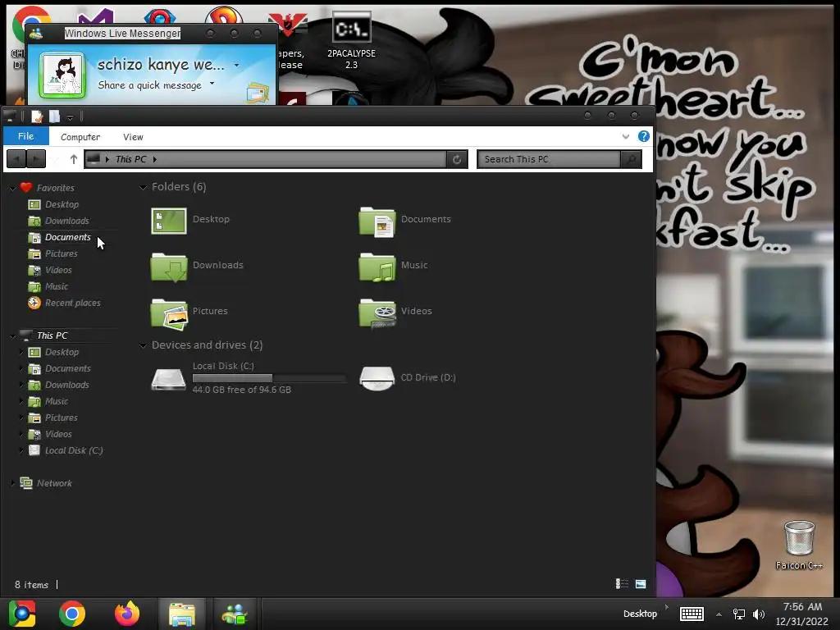The width and height of the screenshot is (840, 630).
Task: Open Google Chrome in the taskbar
Action: (72, 614)
